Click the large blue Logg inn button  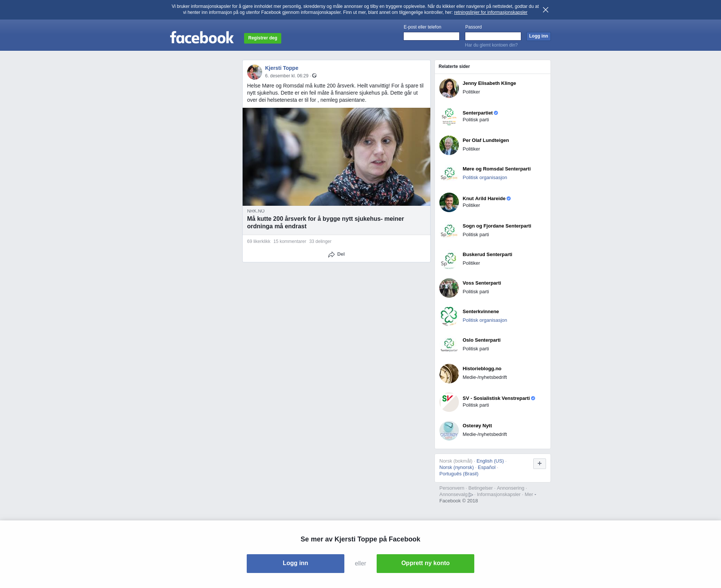tap(296, 564)
